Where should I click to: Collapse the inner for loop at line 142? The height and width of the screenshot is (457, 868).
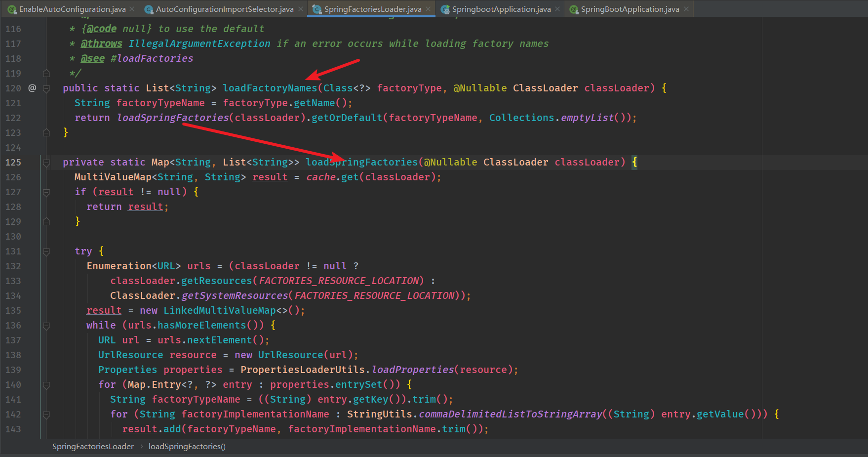click(46, 415)
